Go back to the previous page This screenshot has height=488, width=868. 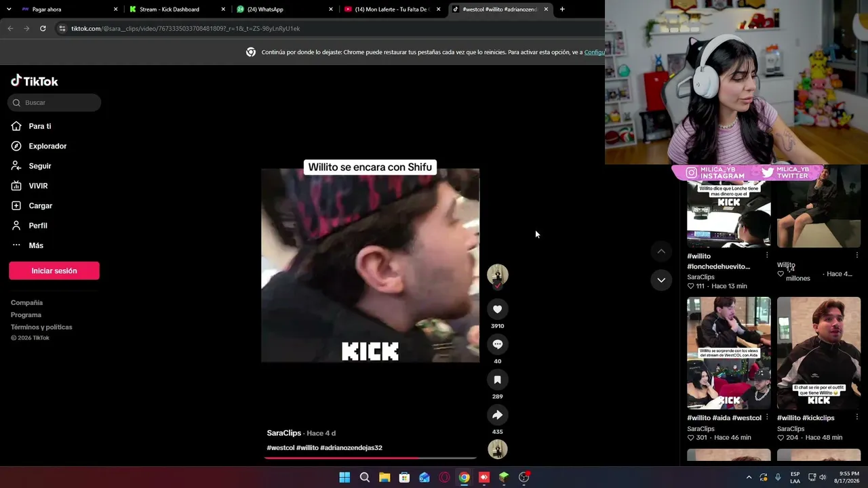(x=10, y=28)
